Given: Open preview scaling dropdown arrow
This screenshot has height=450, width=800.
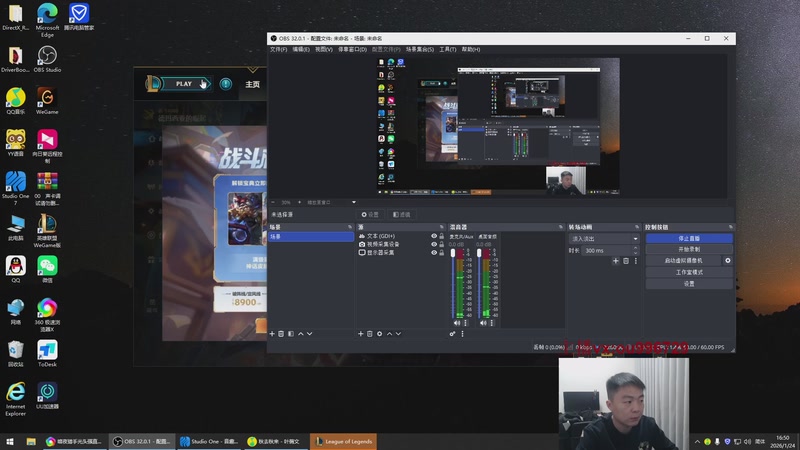Looking at the screenshot, I should click(354, 203).
